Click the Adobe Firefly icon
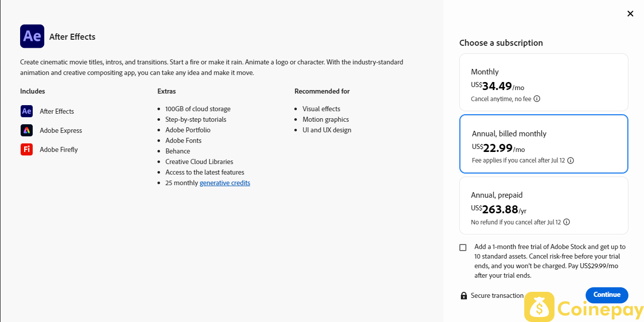The height and width of the screenshot is (322, 644). point(27,149)
